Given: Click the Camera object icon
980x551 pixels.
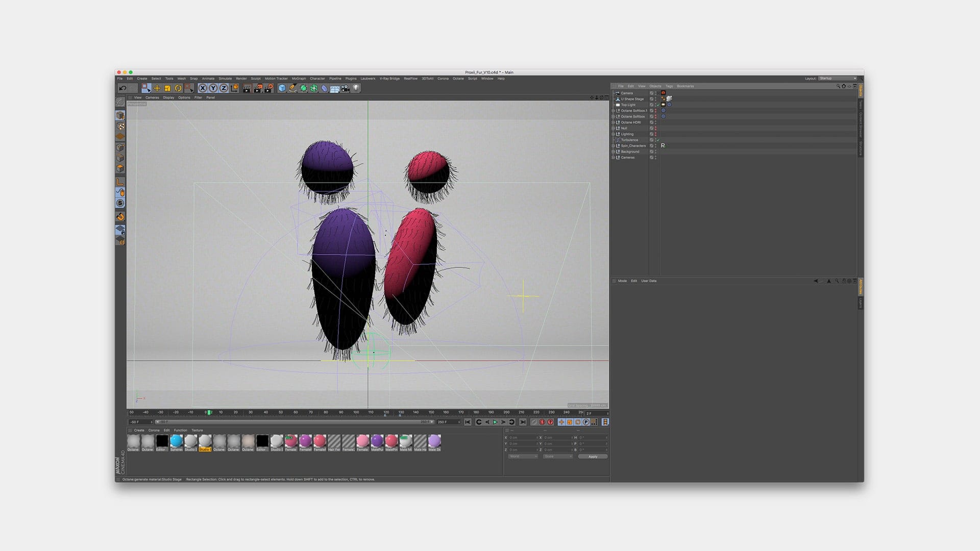Looking at the screenshot, I should (x=346, y=88).
